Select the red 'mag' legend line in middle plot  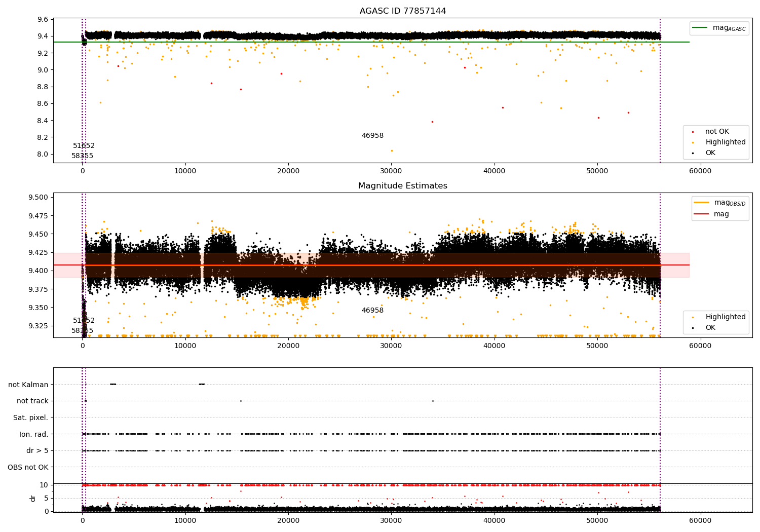point(702,214)
